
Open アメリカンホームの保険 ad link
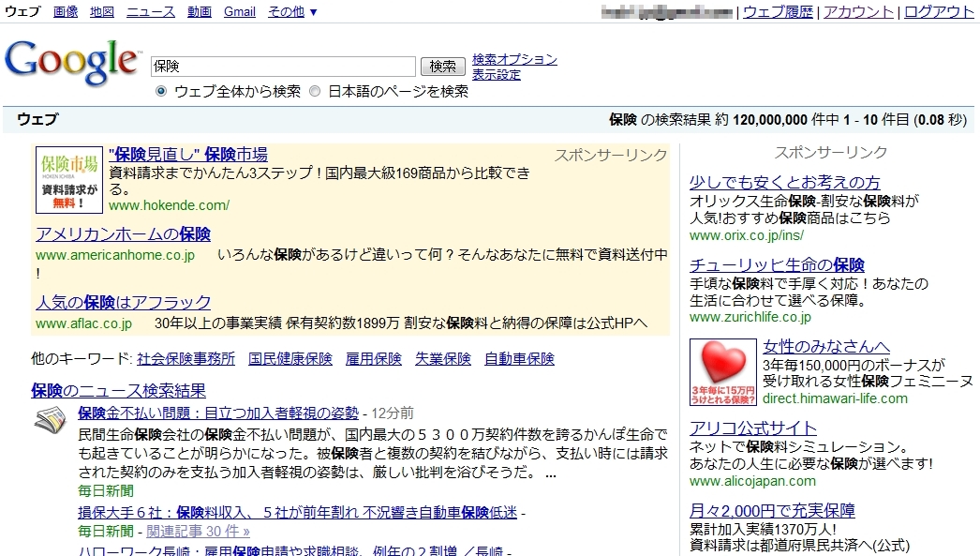point(123,233)
